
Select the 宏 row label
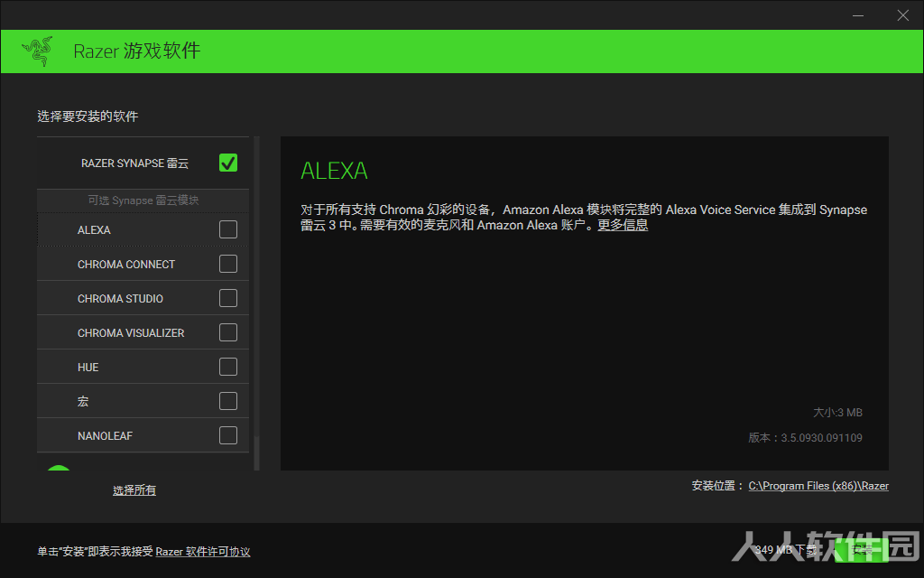83,402
